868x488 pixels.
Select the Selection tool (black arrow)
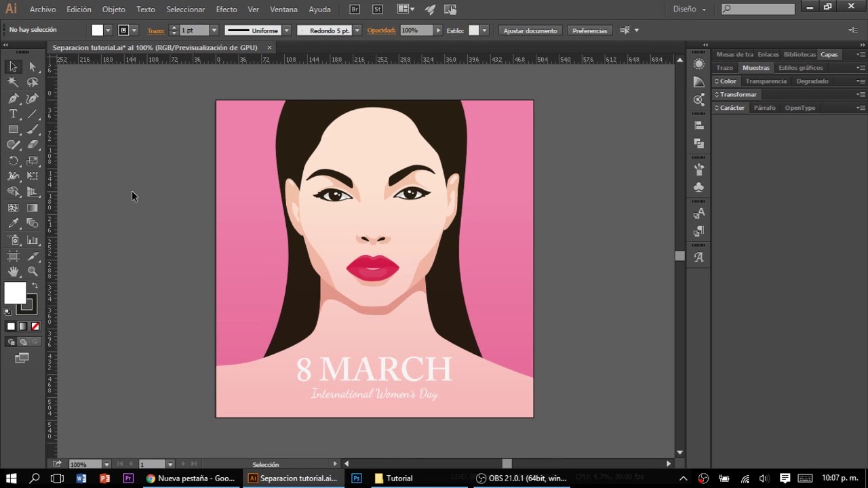click(x=13, y=66)
